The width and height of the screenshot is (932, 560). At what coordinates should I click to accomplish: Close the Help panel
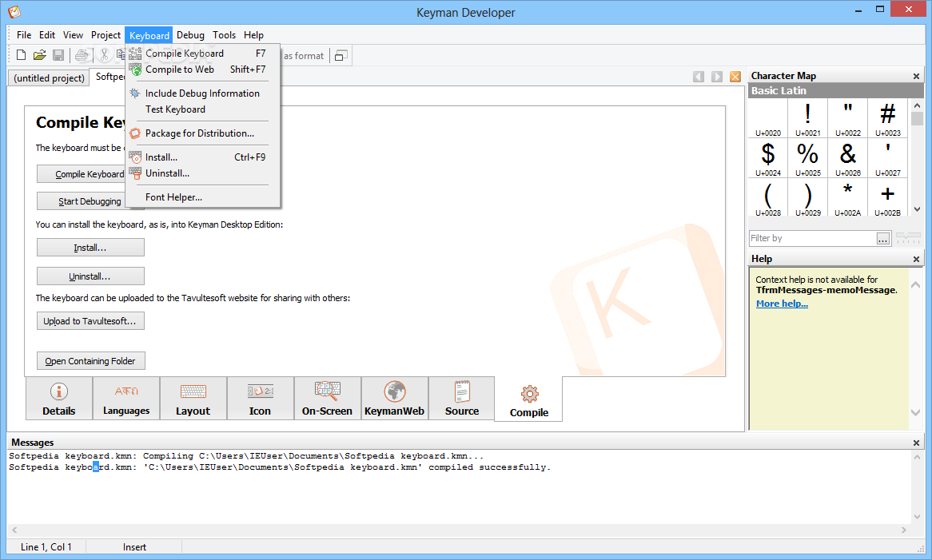[916, 259]
